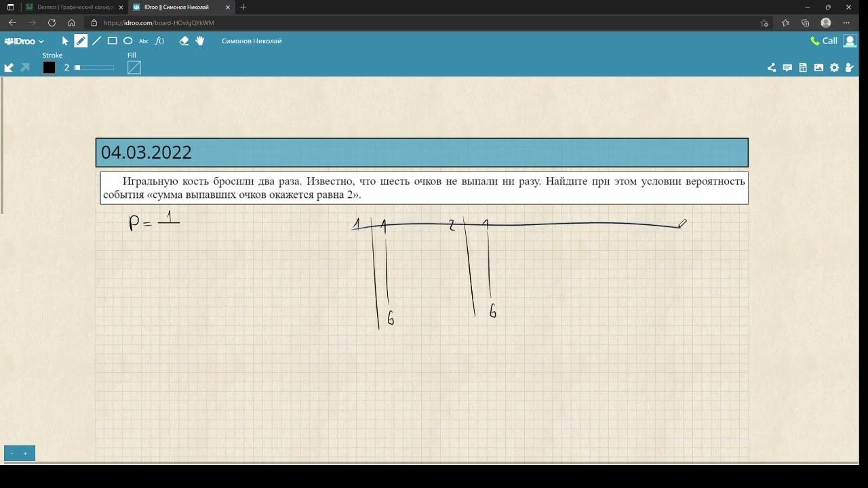
Task: Start a Call
Action: pos(824,41)
